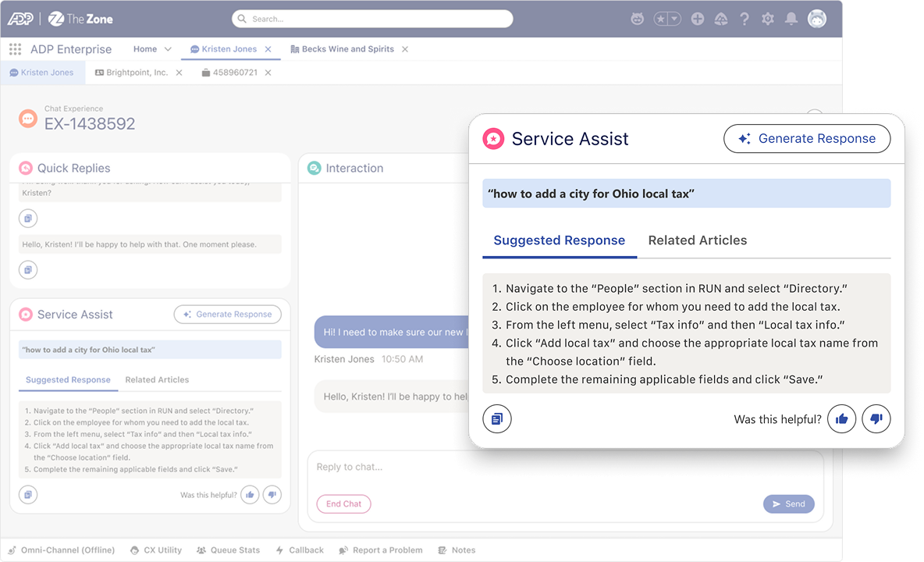Click thumbs up in small Service Assist panel
Viewport: 924px width, 562px height.
point(250,494)
